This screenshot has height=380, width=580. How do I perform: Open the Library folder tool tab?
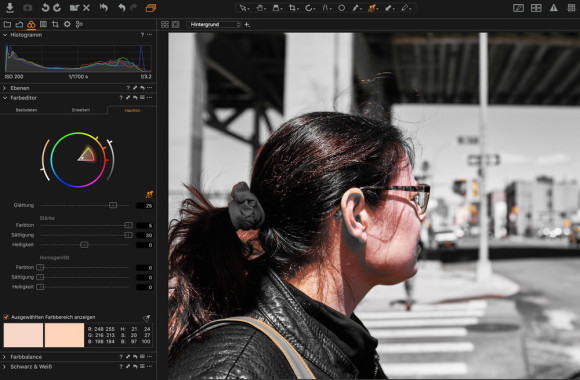[7, 24]
